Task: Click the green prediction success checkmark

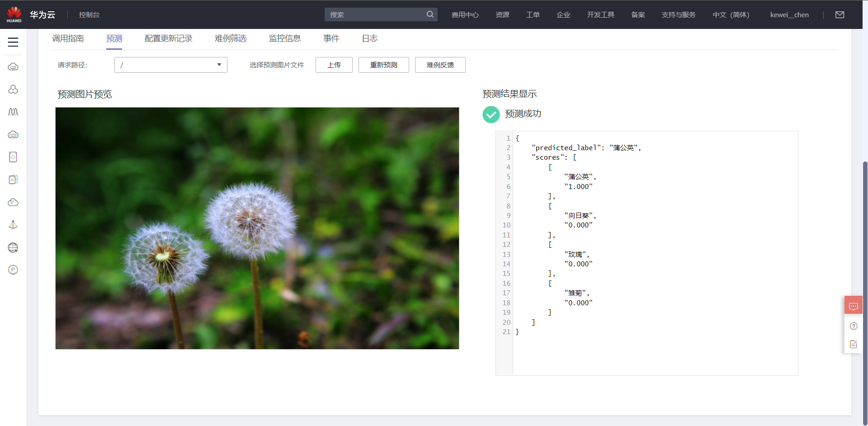Action: point(491,114)
